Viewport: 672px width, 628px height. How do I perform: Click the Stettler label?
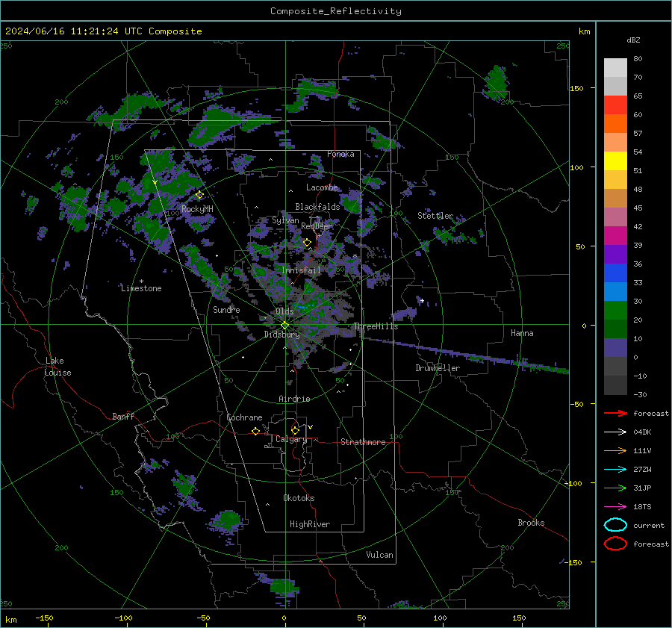click(435, 216)
